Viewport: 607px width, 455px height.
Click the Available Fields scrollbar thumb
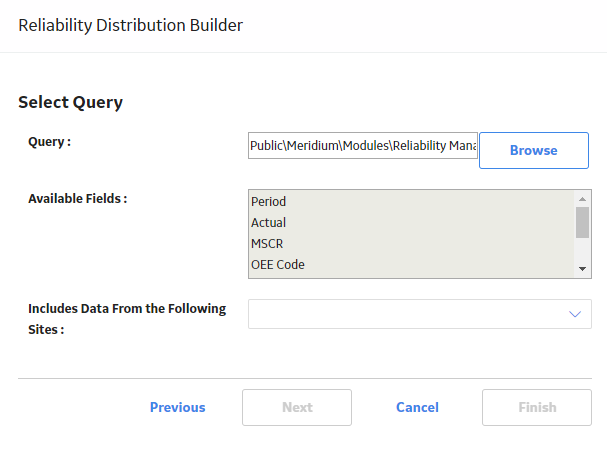click(x=582, y=222)
